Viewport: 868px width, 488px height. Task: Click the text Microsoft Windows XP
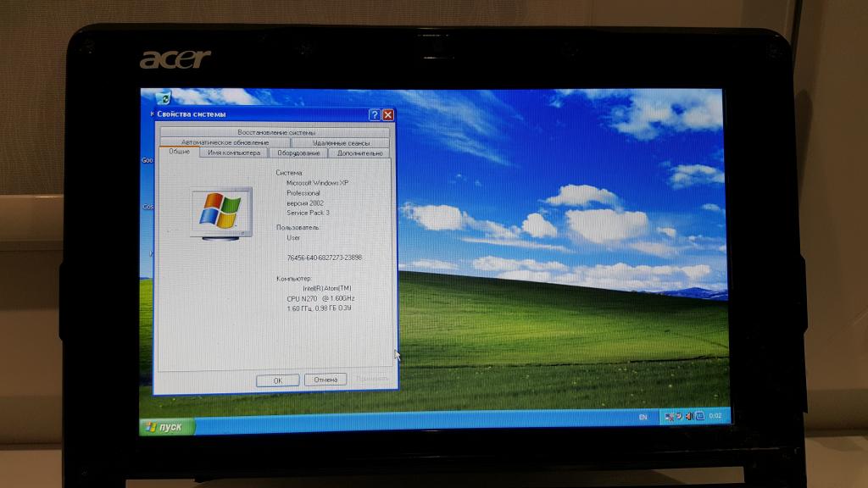pyautogui.click(x=317, y=183)
